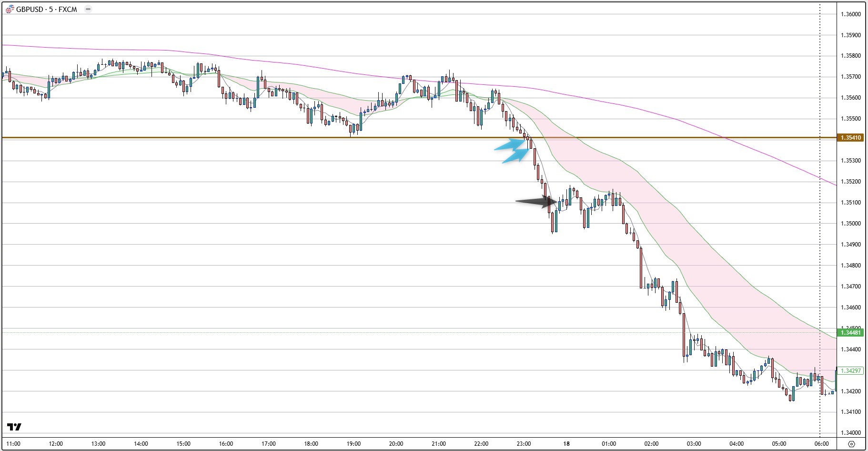Click the 1.36000 price axis label
The height and width of the screenshot is (451, 868).
(x=851, y=14)
